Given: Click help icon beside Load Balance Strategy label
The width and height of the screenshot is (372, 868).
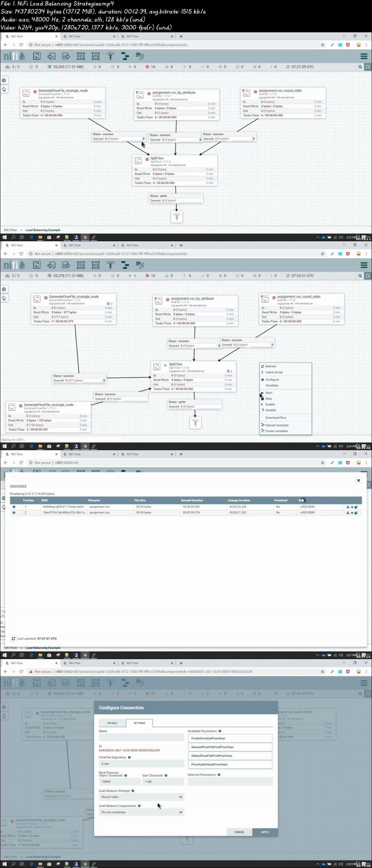Looking at the screenshot, I should click(x=133, y=791).
